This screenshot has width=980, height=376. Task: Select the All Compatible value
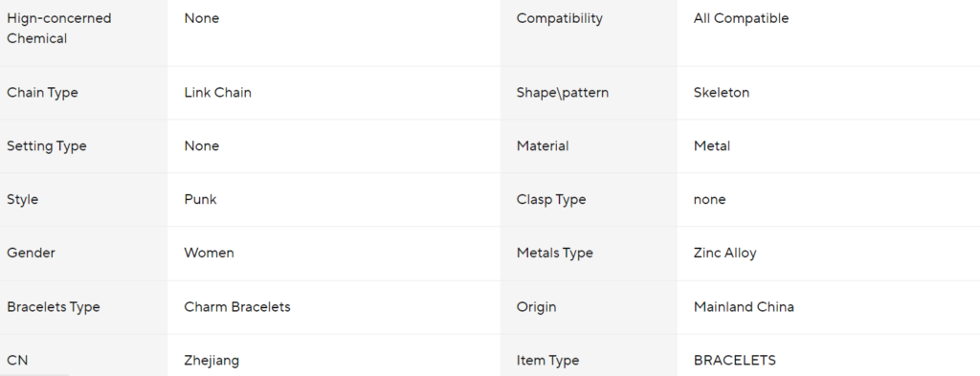tap(741, 18)
